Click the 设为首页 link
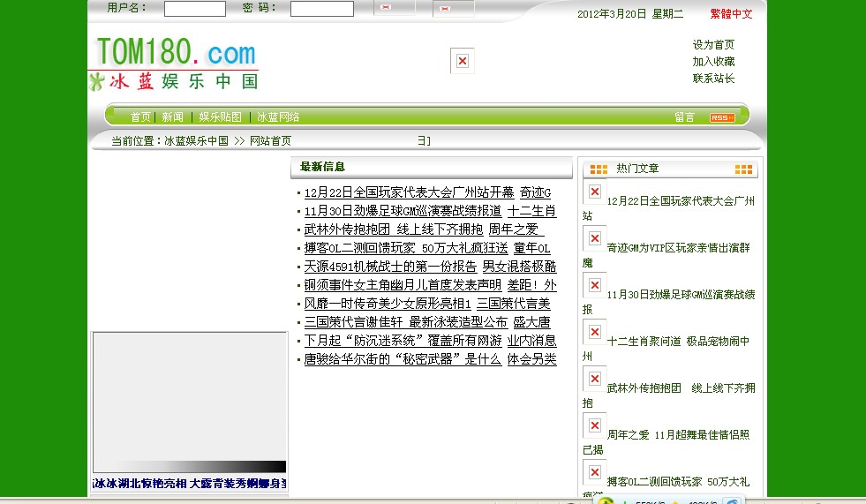Viewport: 866px width, 504px height. coord(713,45)
